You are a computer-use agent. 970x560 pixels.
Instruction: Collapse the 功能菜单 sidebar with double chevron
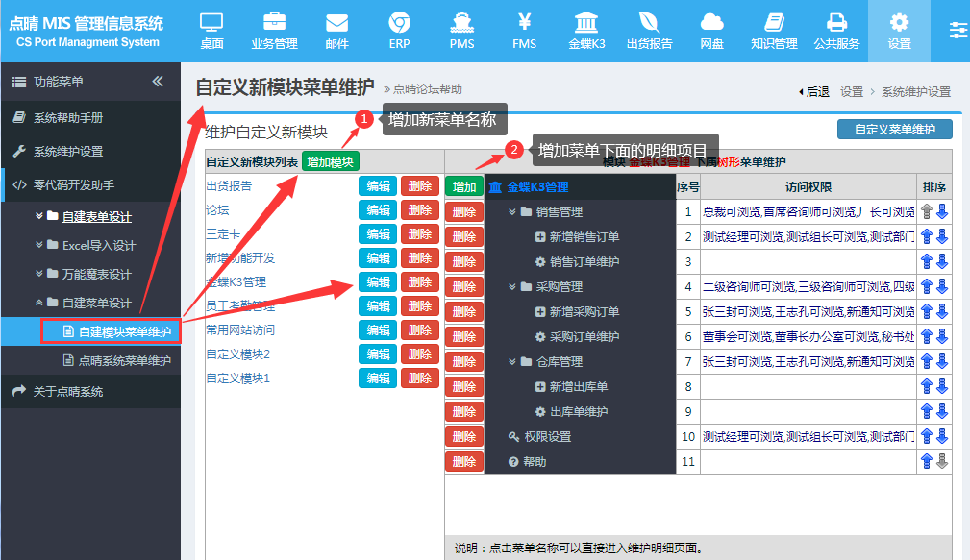(158, 82)
